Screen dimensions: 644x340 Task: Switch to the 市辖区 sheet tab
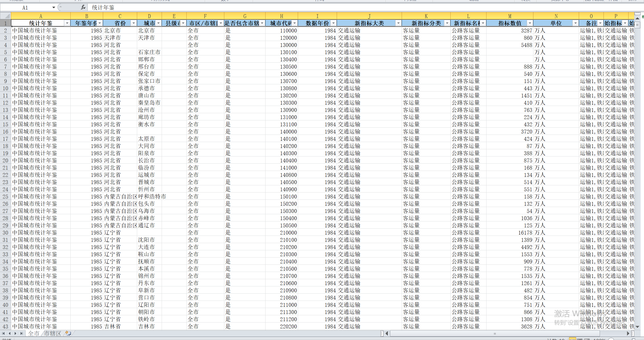tap(53, 333)
